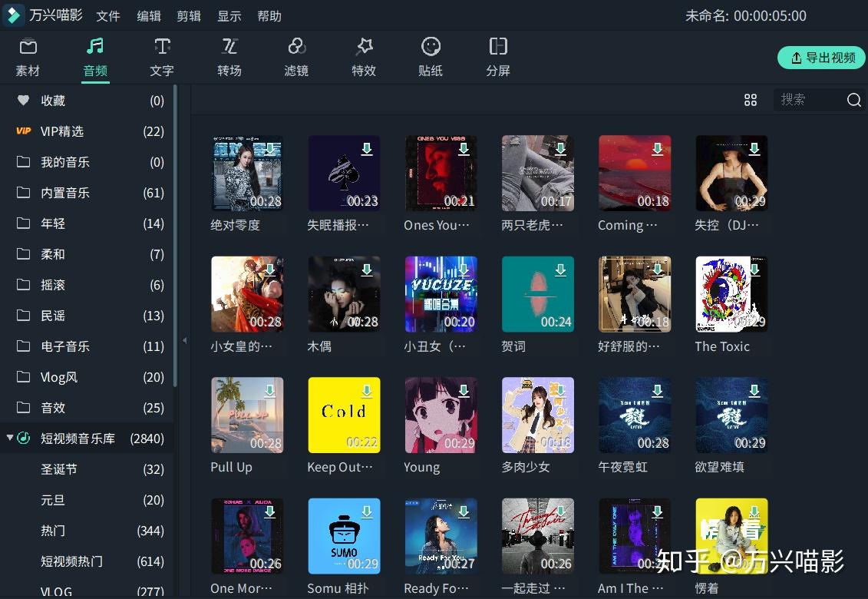Screen dimensions: 868x599
Task: Open the 分屏 split screen tab
Action: [x=498, y=58]
